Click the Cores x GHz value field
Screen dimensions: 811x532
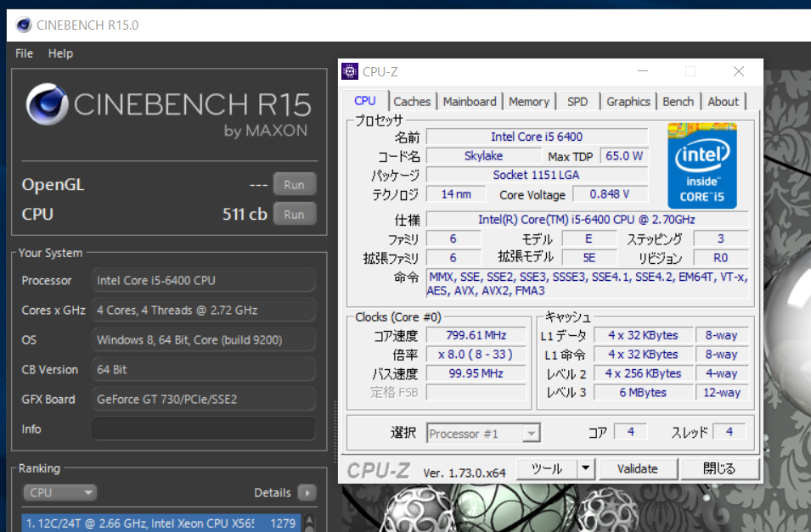click(x=203, y=311)
